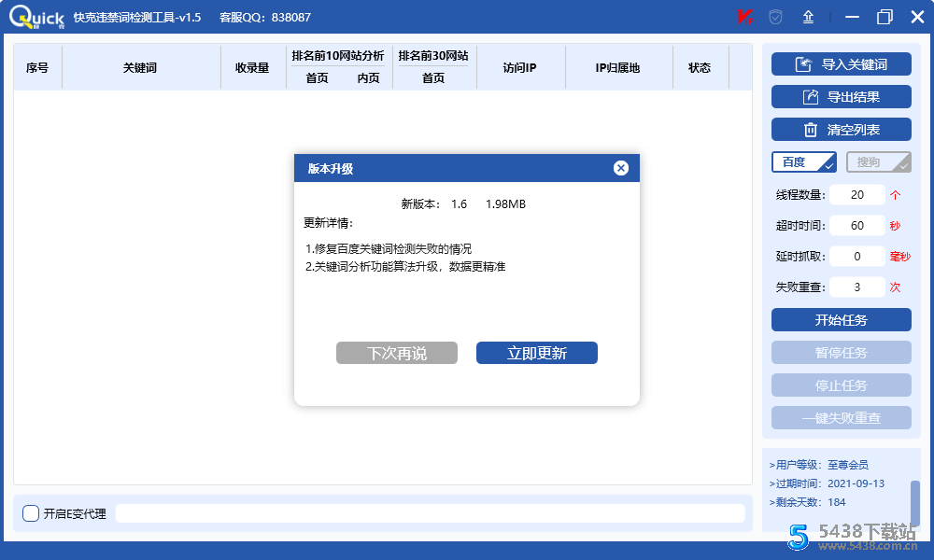Close the 版本升级 dialog via its X icon
Viewport: 934px width, 560px height.
point(620,168)
